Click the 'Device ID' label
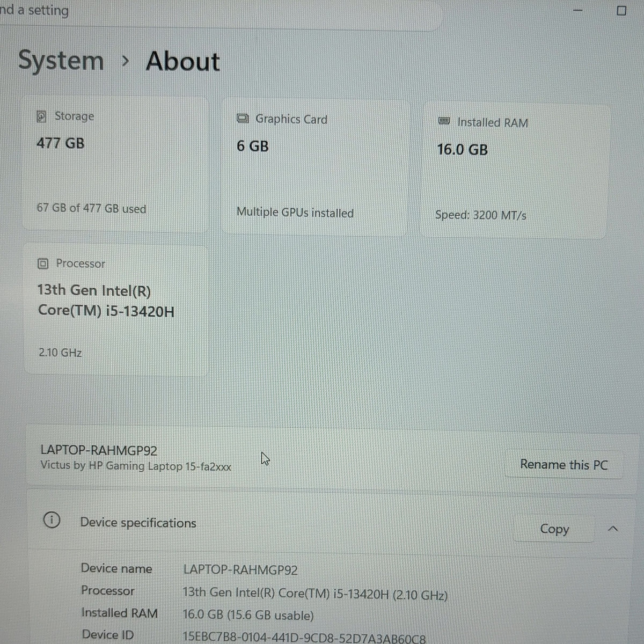Screen dimensions: 644x644 (108, 634)
